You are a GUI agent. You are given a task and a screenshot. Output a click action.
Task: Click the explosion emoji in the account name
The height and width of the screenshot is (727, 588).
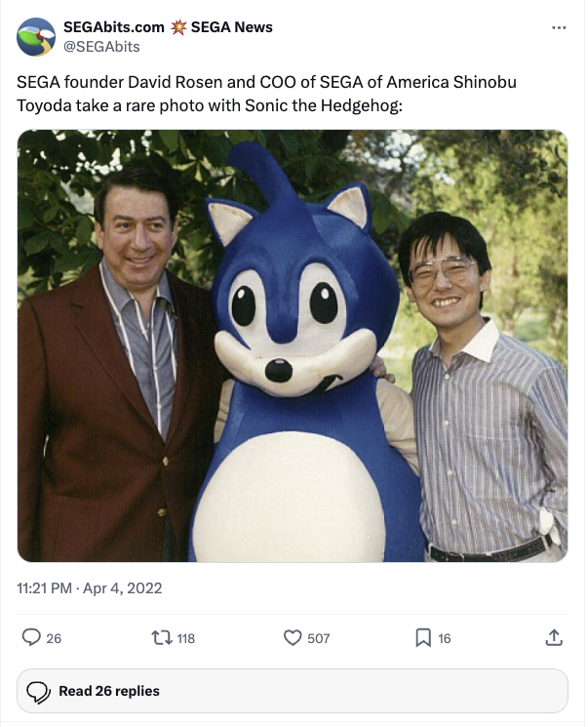pyautogui.click(x=177, y=27)
